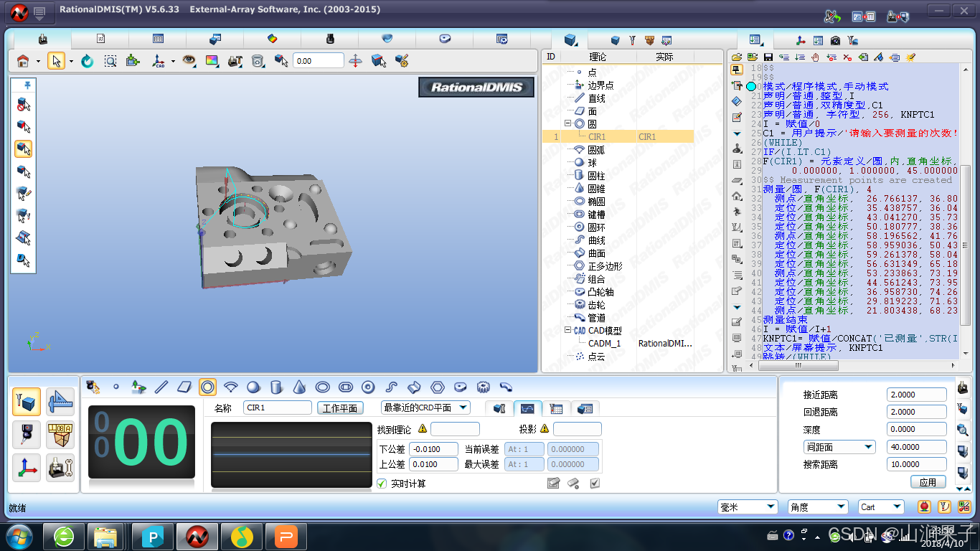This screenshot has height=551, width=980.
Task: Switch to the document report tab
Action: pos(100,39)
